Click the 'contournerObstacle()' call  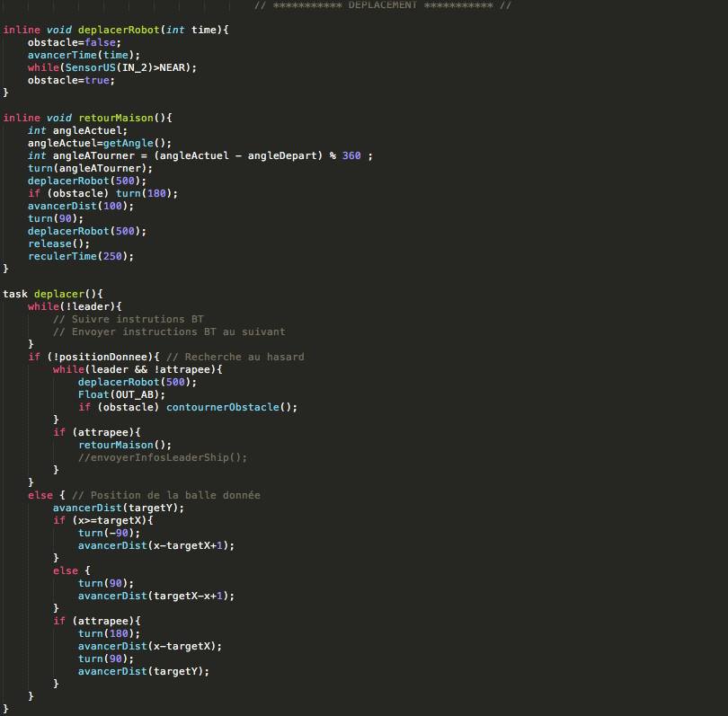[x=228, y=407]
